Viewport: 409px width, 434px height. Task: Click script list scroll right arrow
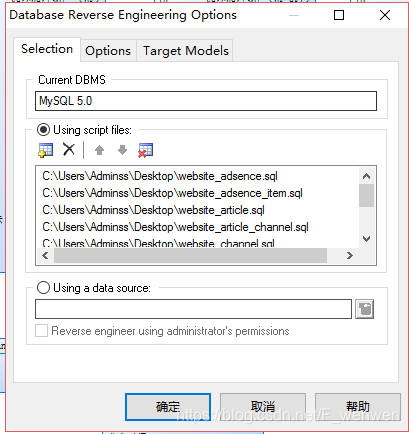click(350, 256)
